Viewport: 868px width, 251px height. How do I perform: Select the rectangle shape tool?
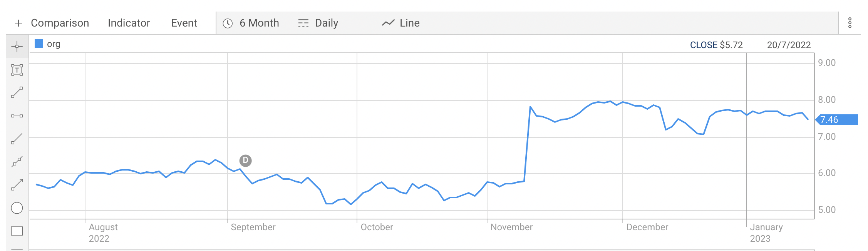pyautogui.click(x=17, y=231)
